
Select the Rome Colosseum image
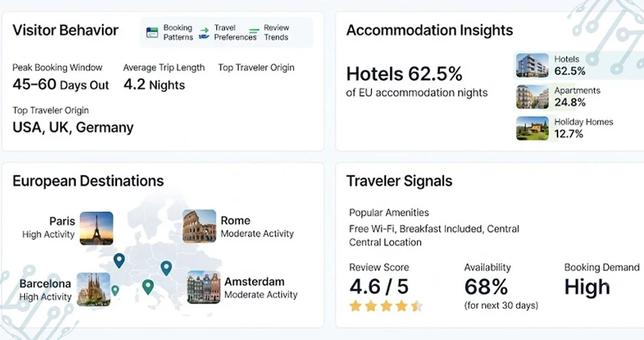(199, 226)
